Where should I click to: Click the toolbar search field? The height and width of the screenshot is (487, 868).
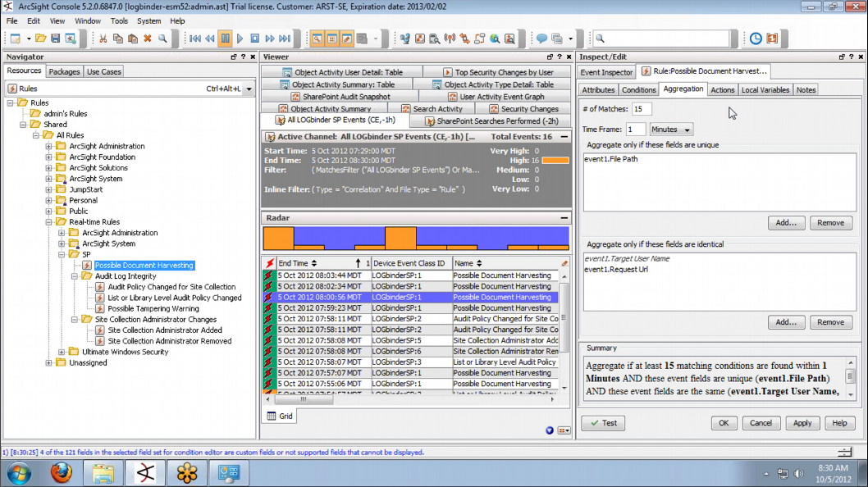[x=661, y=39]
